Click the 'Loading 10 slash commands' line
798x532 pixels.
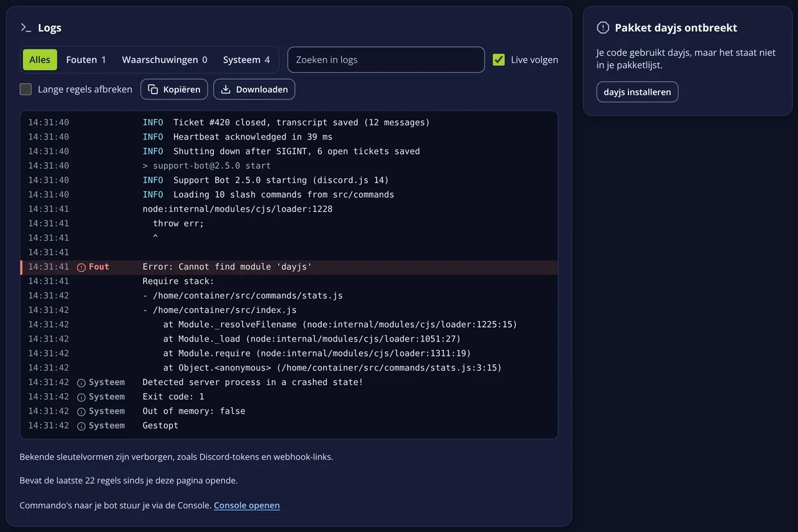[289, 194]
